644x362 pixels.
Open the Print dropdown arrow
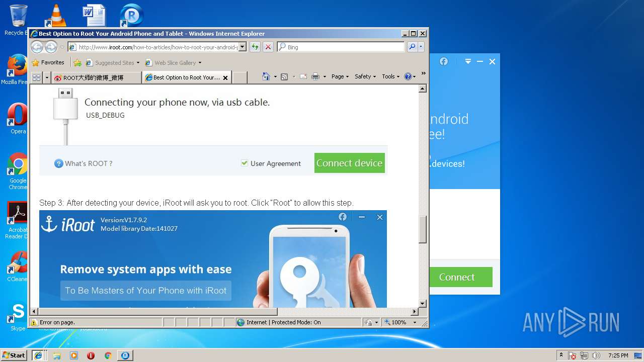pos(325,77)
